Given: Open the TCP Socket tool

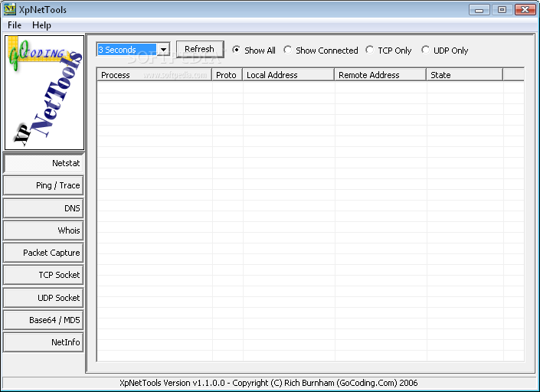Looking at the screenshot, I should click(44, 275).
